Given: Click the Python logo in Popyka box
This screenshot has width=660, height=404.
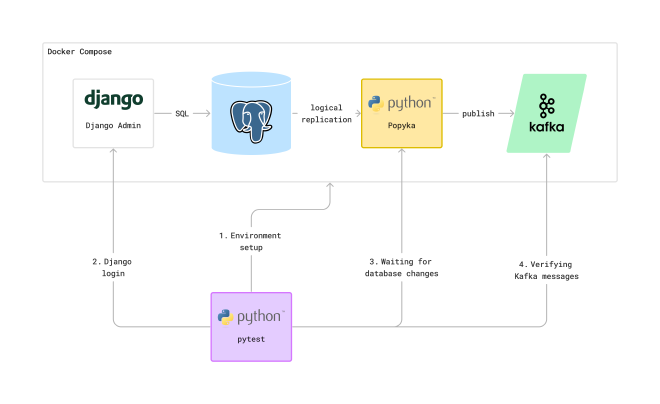Looking at the screenshot, I should click(x=400, y=103).
